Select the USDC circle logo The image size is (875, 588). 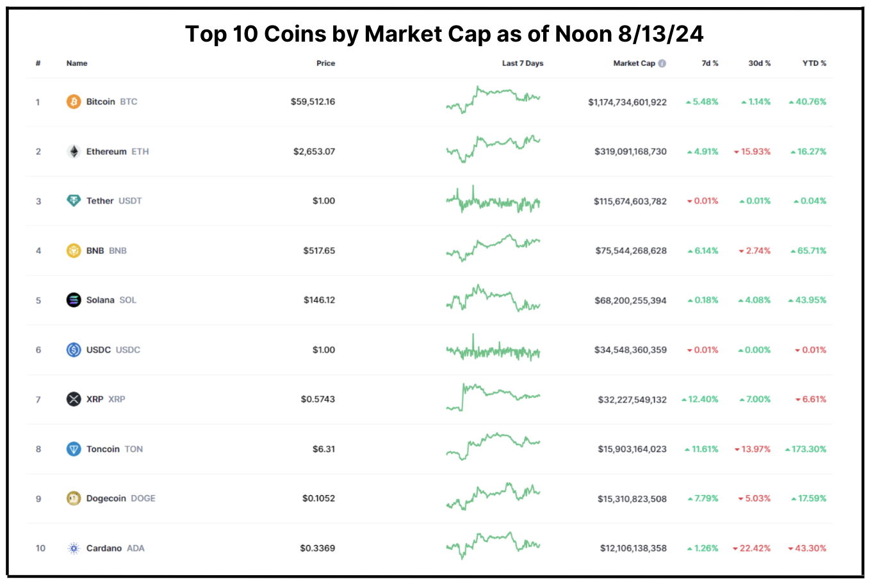73,350
